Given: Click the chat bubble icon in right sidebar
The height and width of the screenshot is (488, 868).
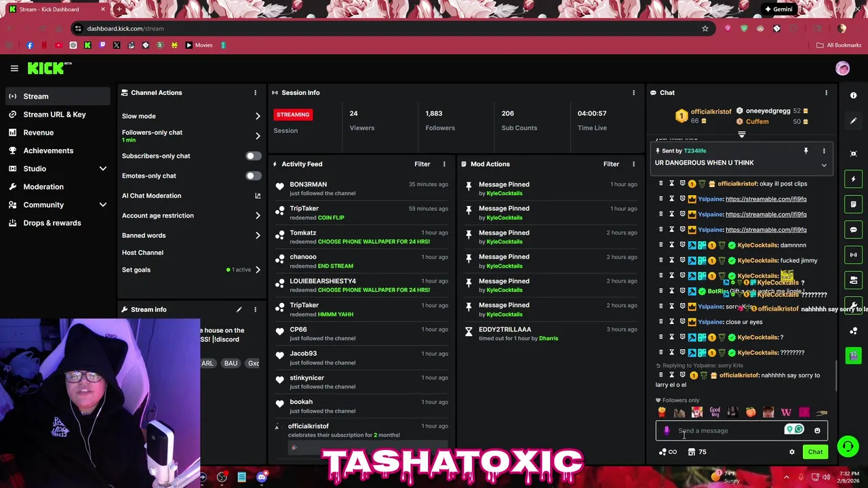Looking at the screenshot, I should (854, 230).
